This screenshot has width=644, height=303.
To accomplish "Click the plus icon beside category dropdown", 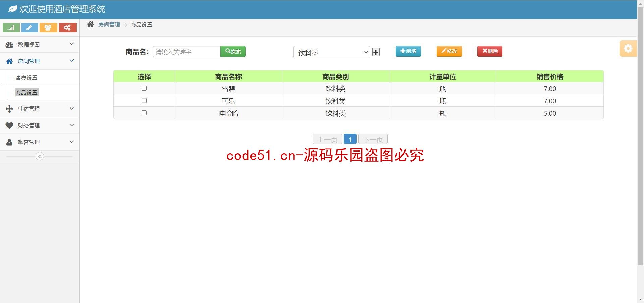I will tap(376, 52).
